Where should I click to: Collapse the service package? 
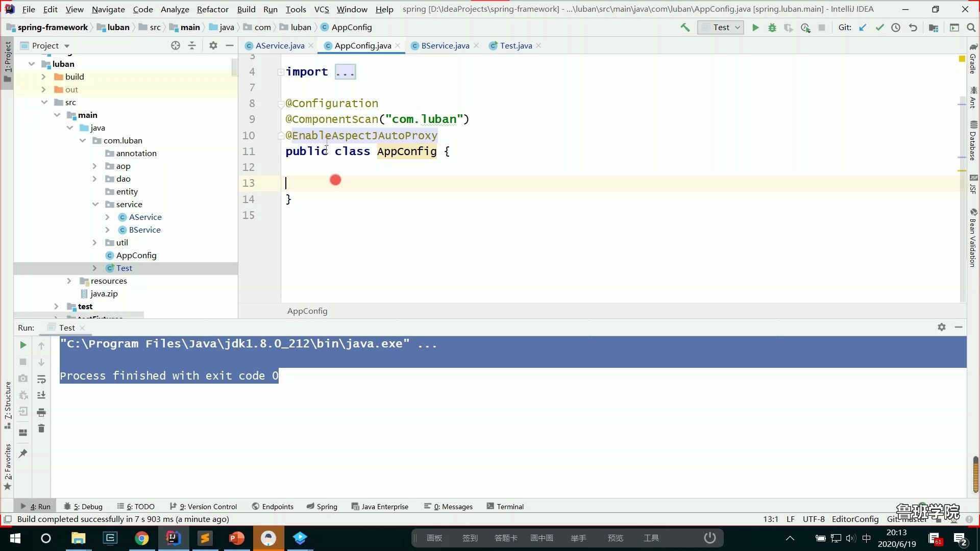pyautogui.click(x=95, y=204)
